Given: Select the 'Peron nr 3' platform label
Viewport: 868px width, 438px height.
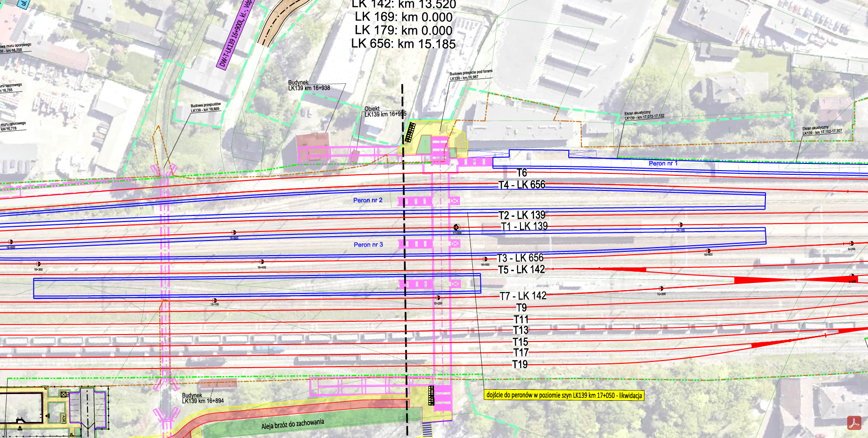Looking at the screenshot, I should click(x=368, y=245).
